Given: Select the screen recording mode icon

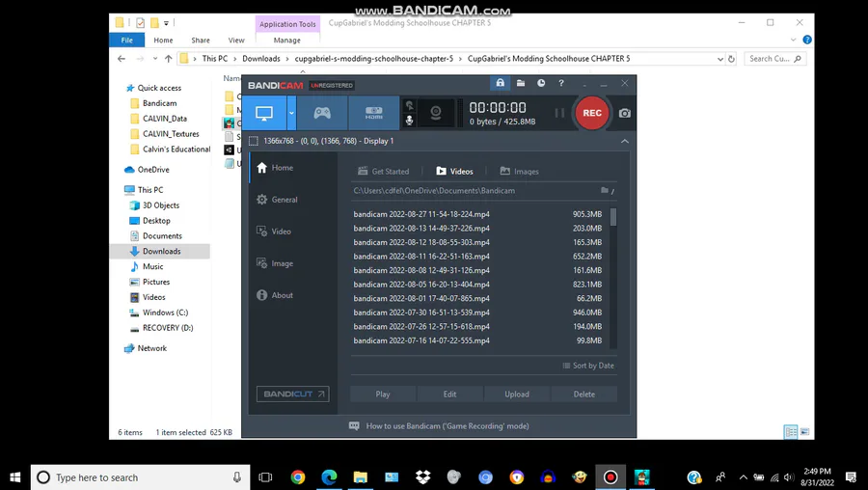Looking at the screenshot, I should pyautogui.click(x=264, y=113).
